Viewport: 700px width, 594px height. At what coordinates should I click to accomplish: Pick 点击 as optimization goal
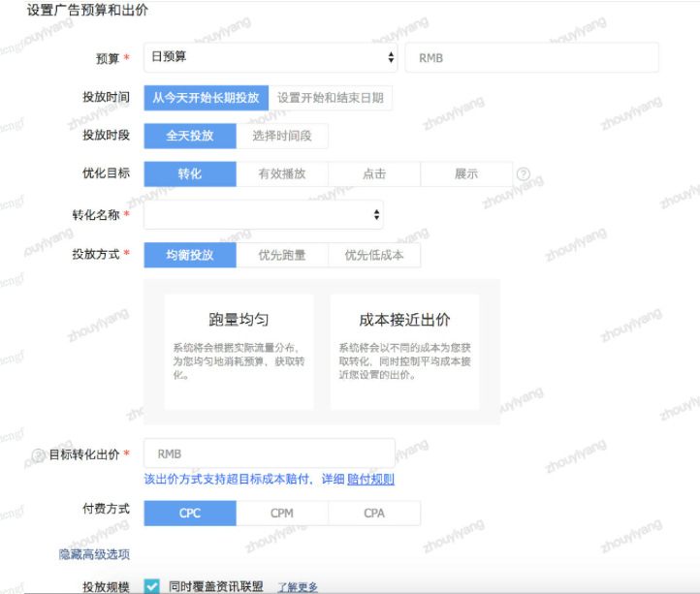pos(373,174)
